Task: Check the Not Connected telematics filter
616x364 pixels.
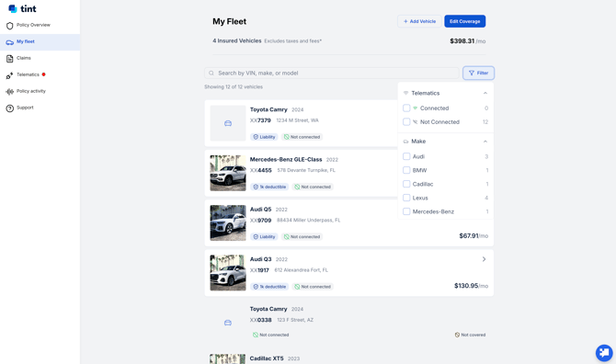Action: click(x=406, y=121)
